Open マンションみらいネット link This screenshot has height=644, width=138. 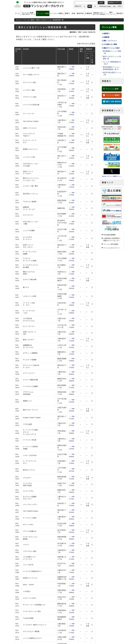[111, 248]
